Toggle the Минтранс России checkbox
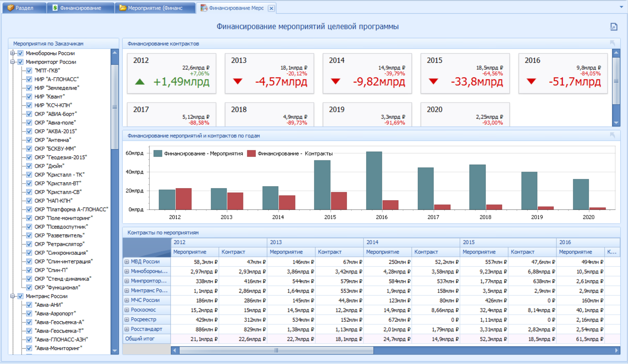Image resolution: width=628 pixels, height=364 pixels. 21,296
